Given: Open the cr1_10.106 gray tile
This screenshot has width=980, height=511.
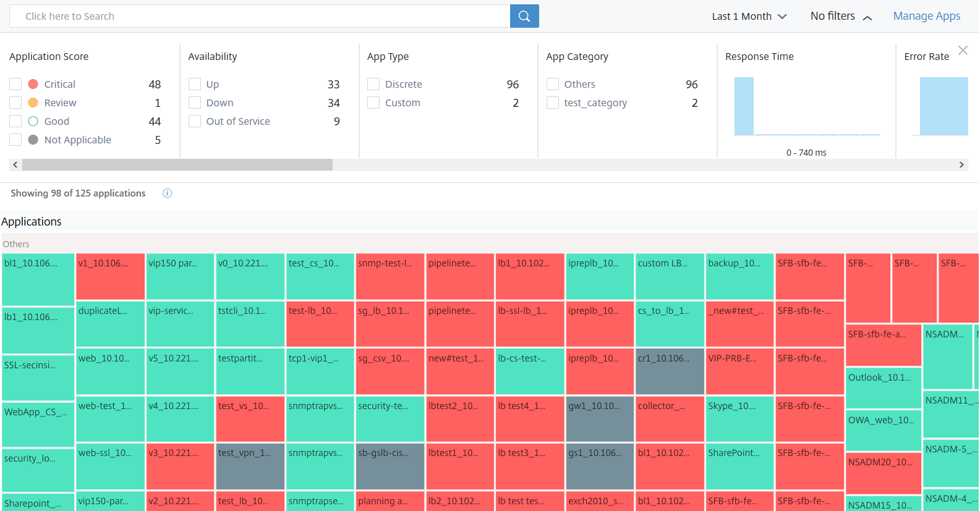Looking at the screenshot, I should pyautogui.click(x=670, y=371).
